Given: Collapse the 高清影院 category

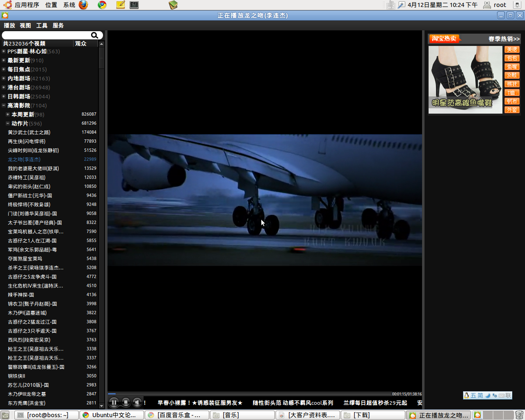Looking at the screenshot, I should click(4, 105).
